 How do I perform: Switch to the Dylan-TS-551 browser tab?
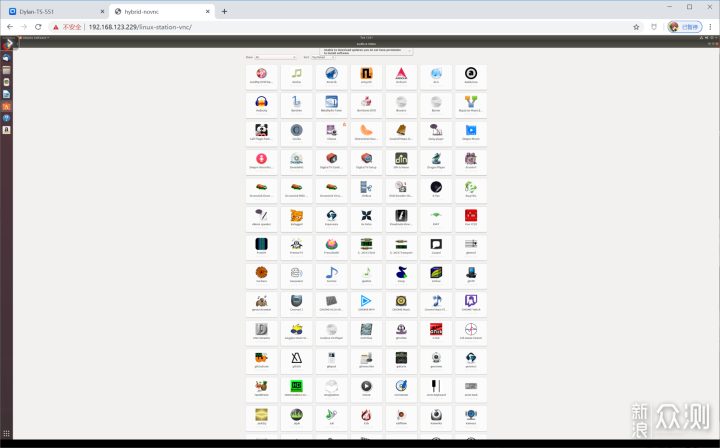pyautogui.click(x=55, y=11)
